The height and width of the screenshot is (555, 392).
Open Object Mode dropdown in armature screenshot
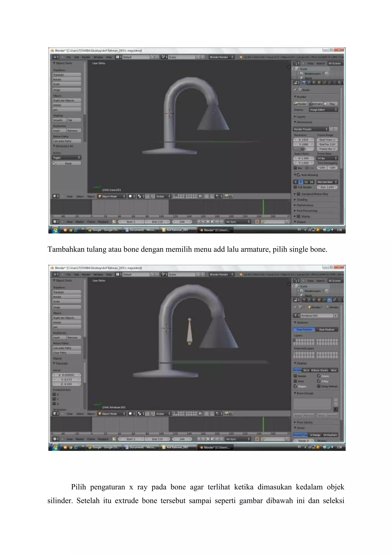pyautogui.click(x=112, y=414)
